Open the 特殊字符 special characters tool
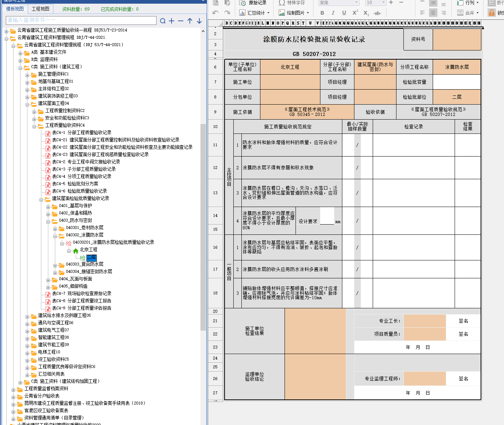Viewport: 504px width, 425px height. [292, 3]
